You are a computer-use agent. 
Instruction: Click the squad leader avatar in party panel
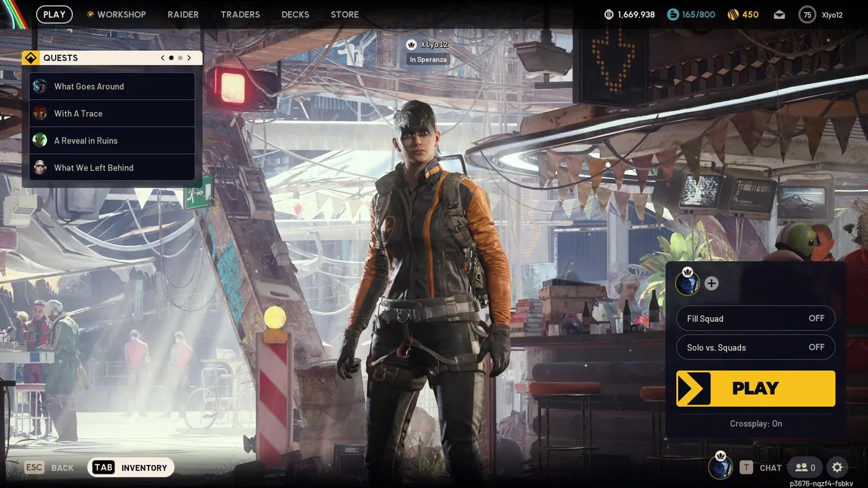(688, 283)
